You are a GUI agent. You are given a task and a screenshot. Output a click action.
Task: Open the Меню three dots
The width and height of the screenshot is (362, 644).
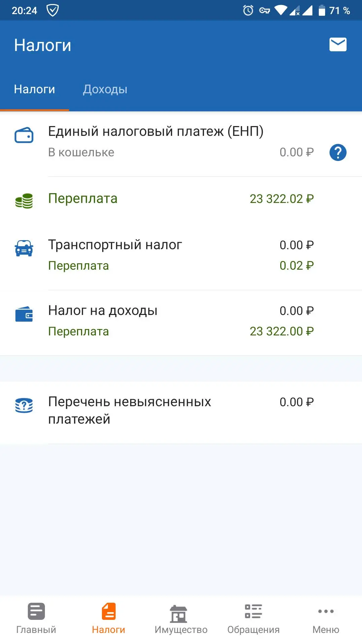coord(326,611)
